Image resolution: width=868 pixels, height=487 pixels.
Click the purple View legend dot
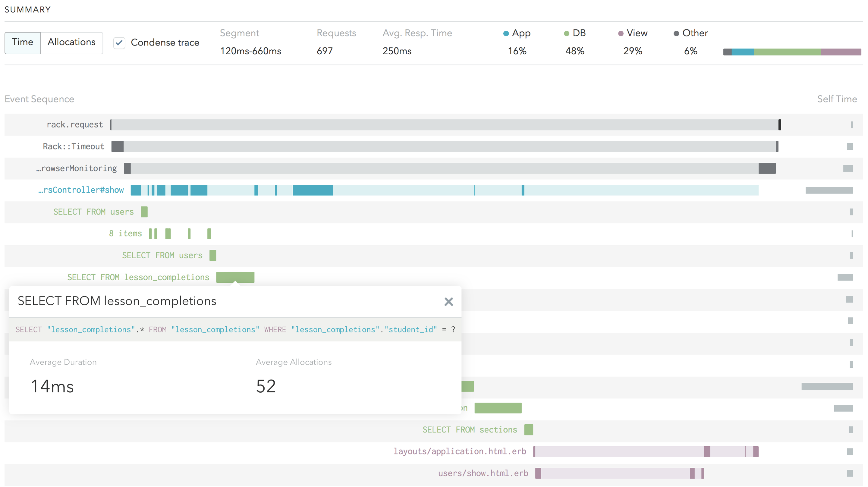click(x=620, y=33)
